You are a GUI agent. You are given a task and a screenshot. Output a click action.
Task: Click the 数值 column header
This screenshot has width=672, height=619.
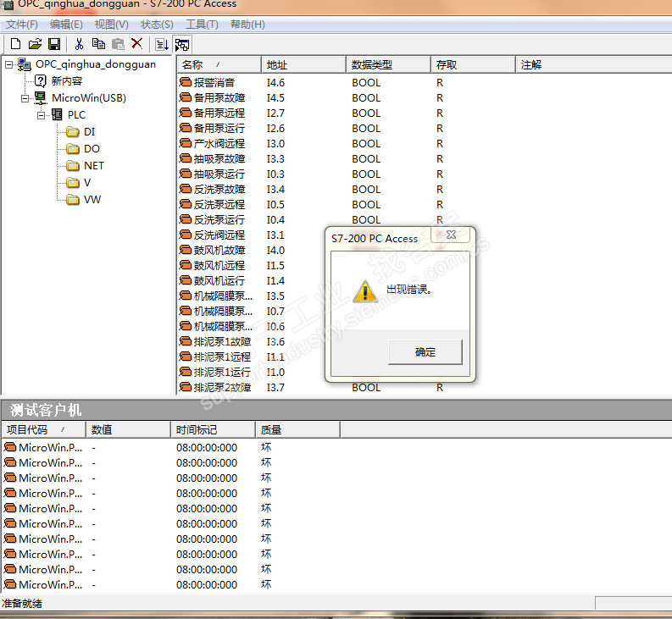[x=129, y=429]
